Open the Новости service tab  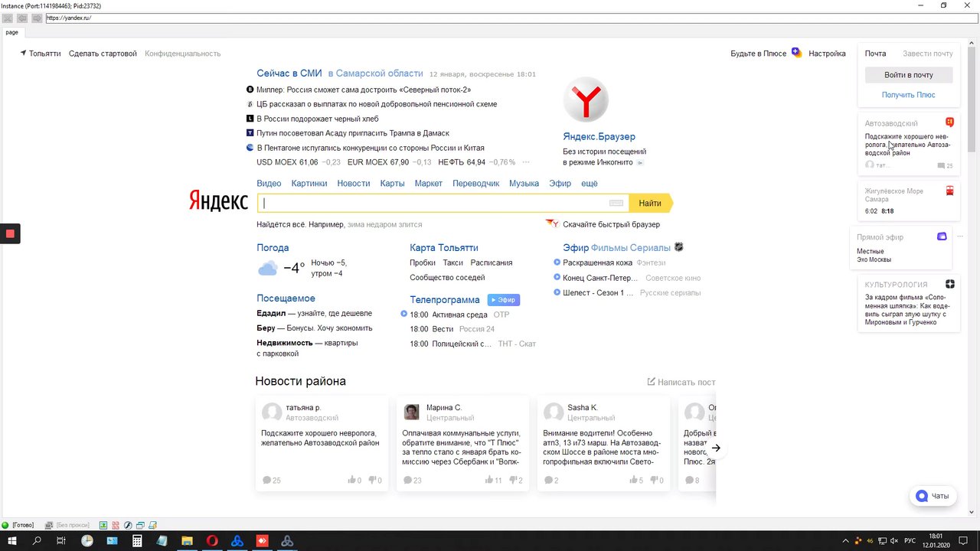click(354, 184)
